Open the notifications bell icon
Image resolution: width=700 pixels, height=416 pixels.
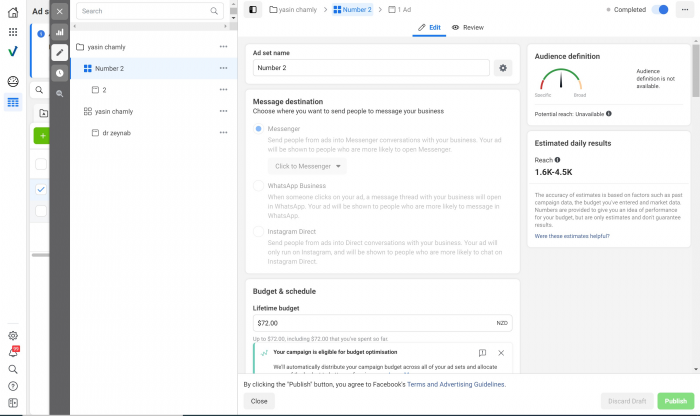click(x=13, y=352)
